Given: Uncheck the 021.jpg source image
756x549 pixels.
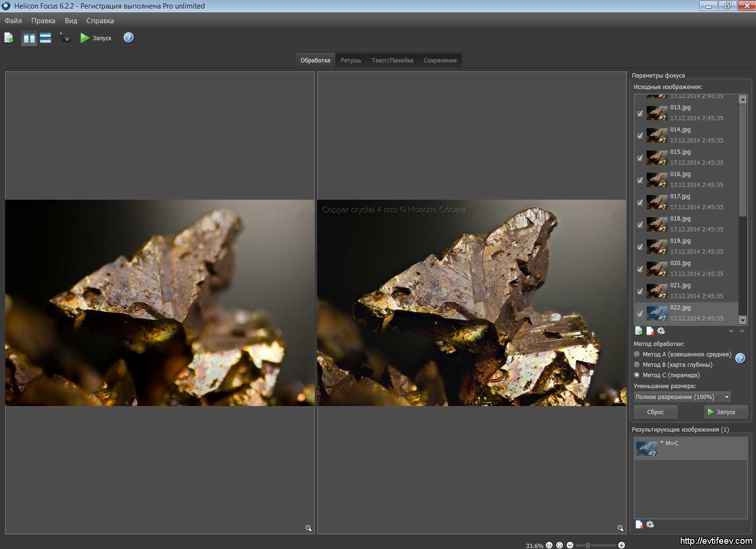Looking at the screenshot, I should click(640, 292).
